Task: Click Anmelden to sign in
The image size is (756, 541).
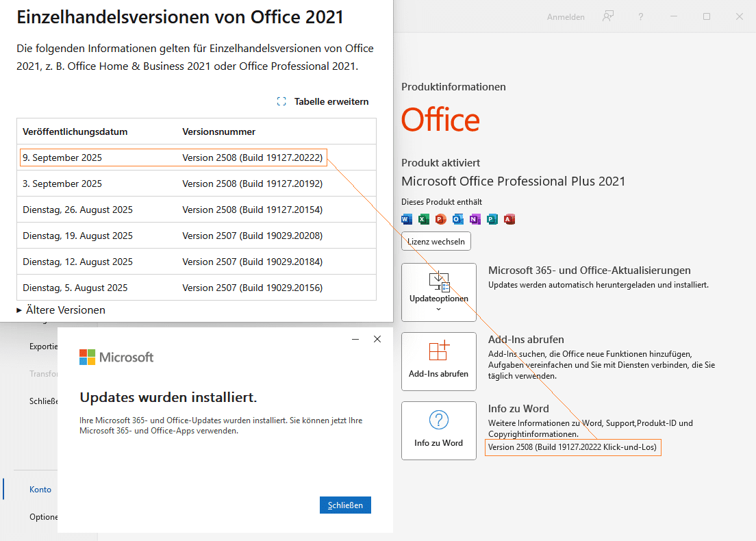Action: [566, 17]
